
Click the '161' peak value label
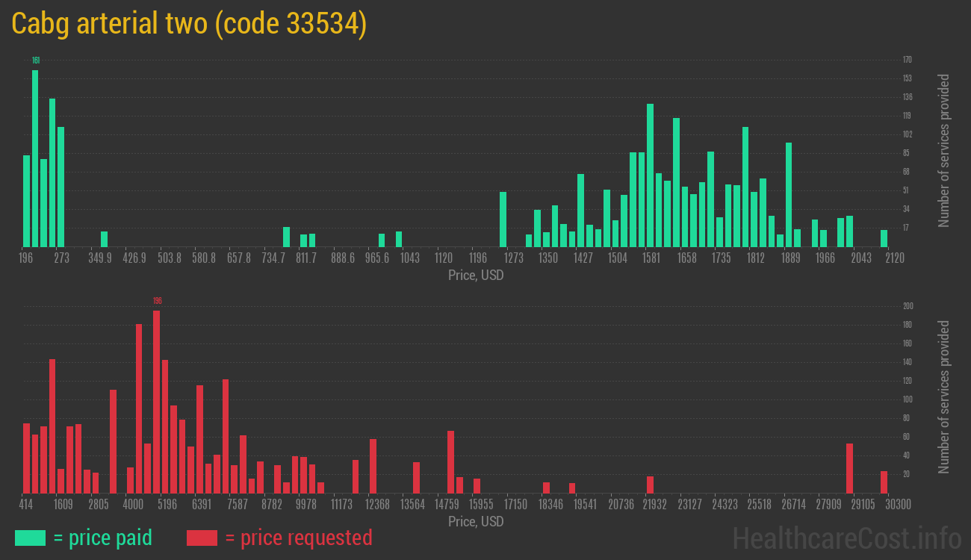[x=35, y=60]
